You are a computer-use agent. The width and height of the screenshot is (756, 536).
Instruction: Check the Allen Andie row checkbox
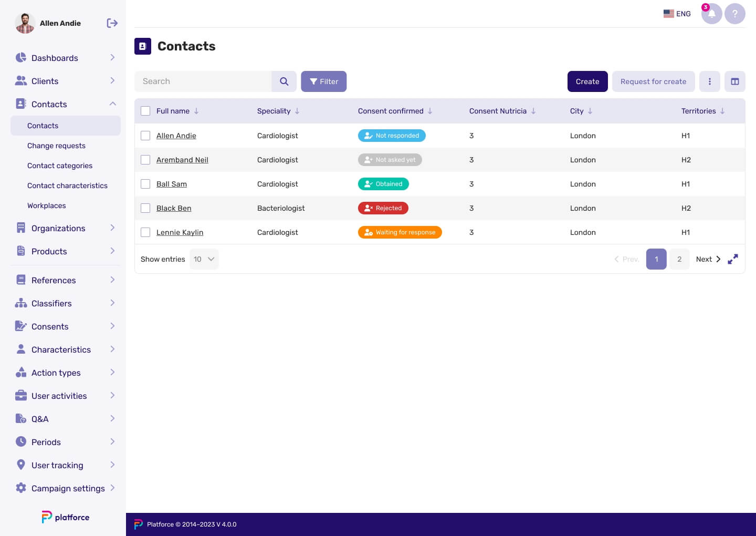145,136
